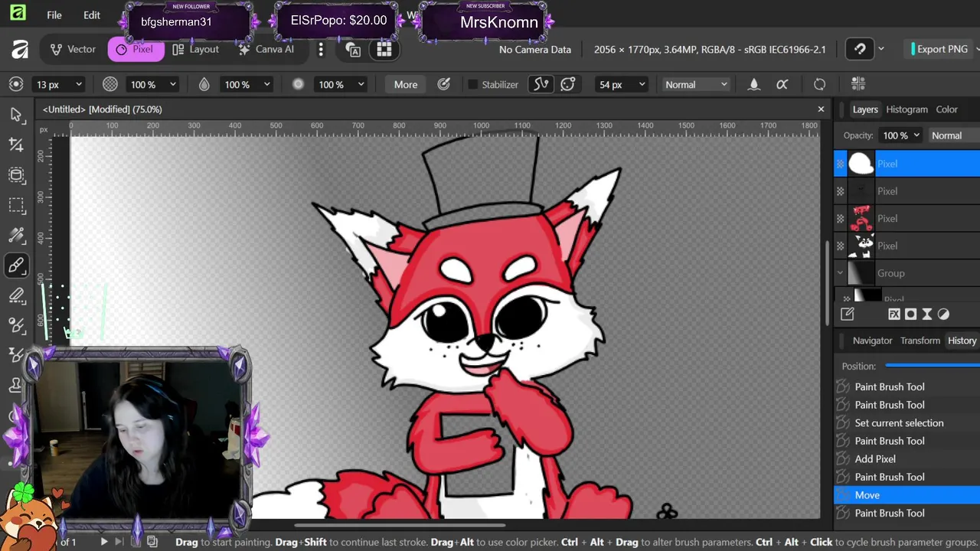The height and width of the screenshot is (551, 980).
Task: Switch to the Color panel tab
Action: [x=946, y=109]
